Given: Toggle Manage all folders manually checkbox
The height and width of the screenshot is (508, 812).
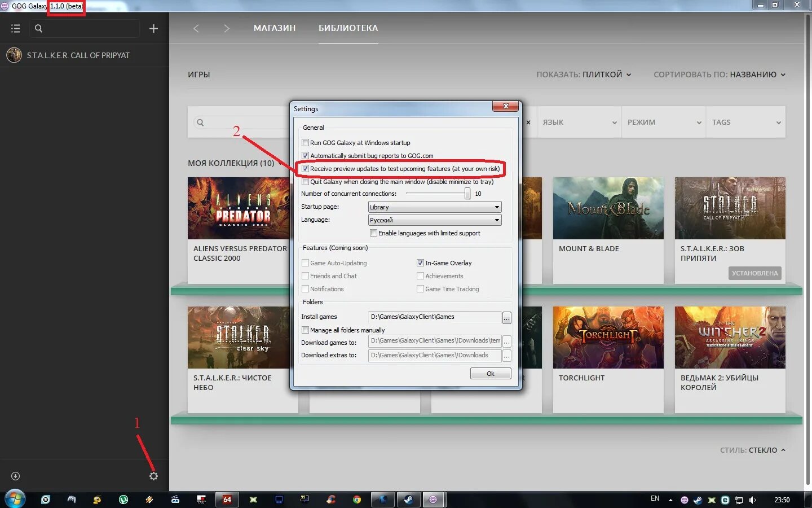Looking at the screenshot, I should tap(305, 330).
